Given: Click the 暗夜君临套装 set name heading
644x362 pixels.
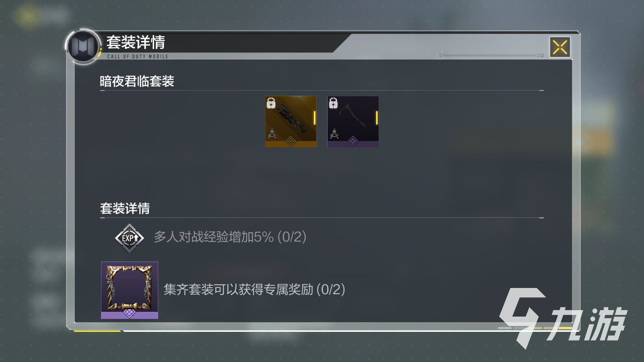Looking at the screenshot, I should 137,81.
